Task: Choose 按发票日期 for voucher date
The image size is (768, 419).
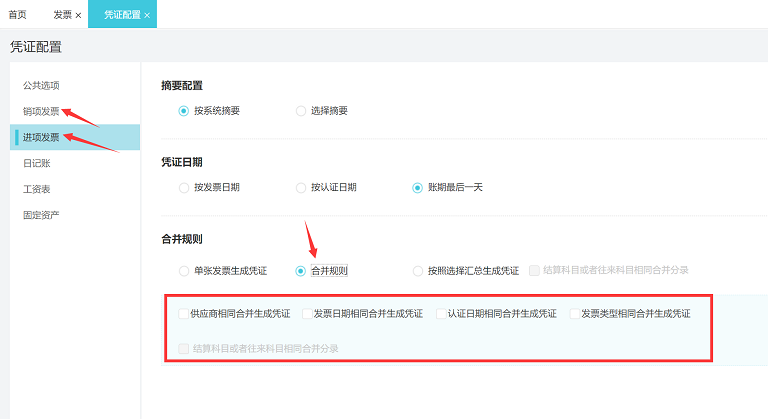Action: (x=184, y=188)
